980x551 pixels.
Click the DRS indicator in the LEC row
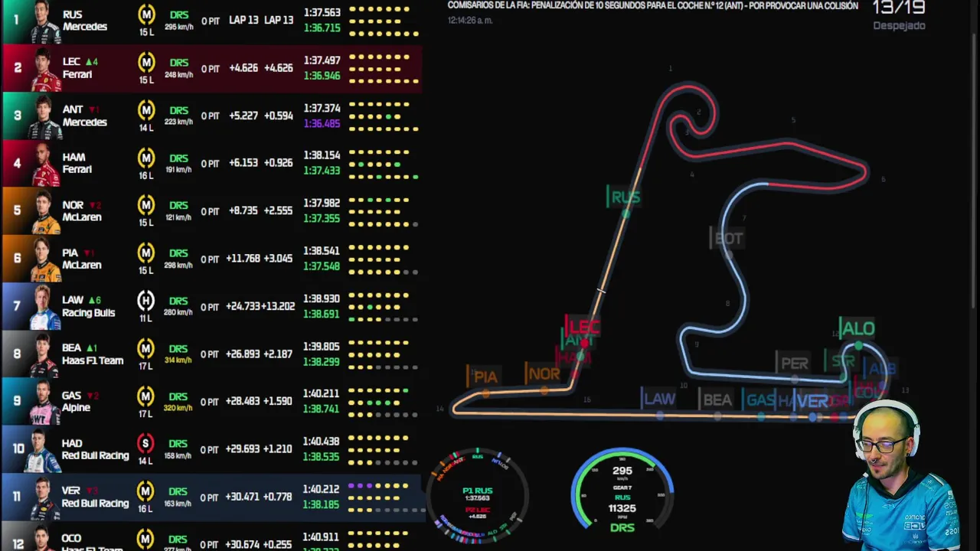[x=178, y=63]
